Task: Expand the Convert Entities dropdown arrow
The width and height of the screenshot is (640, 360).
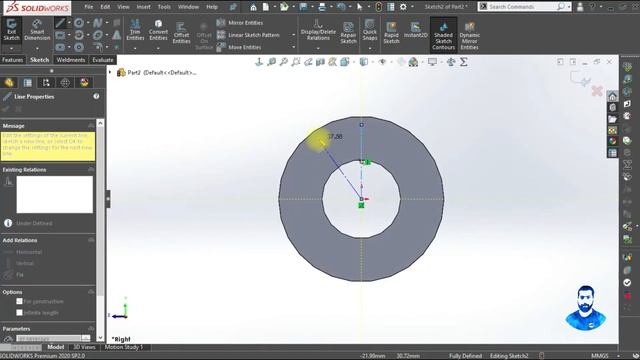Action: tap(158, 49)
